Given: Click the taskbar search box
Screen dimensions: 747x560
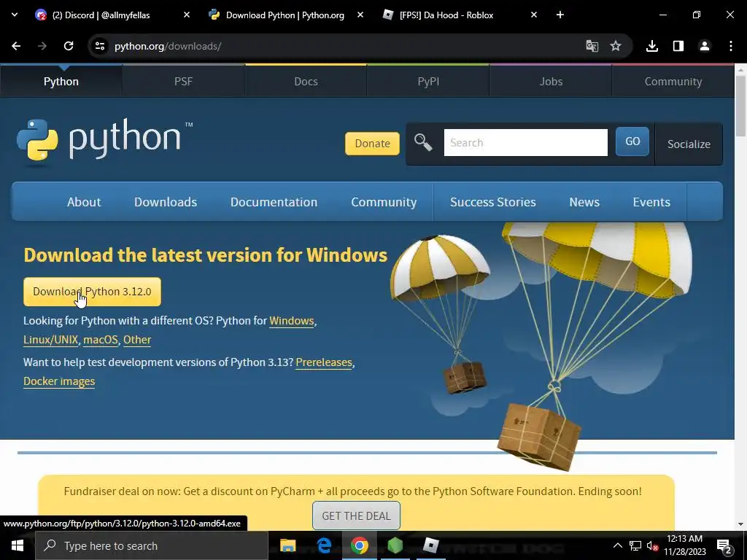Looking at the screenshot, I should click(x=152, y=545).
